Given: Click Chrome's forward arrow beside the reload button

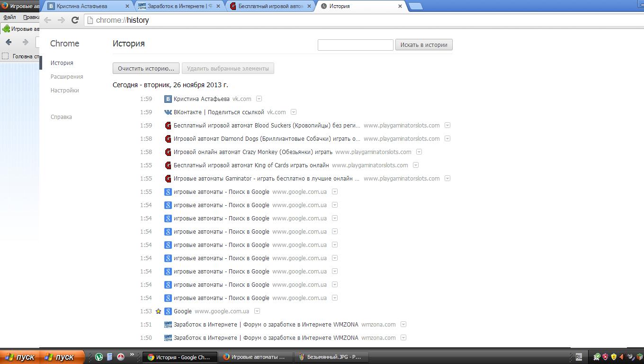Looking at the screenshot, I should 61,20.
